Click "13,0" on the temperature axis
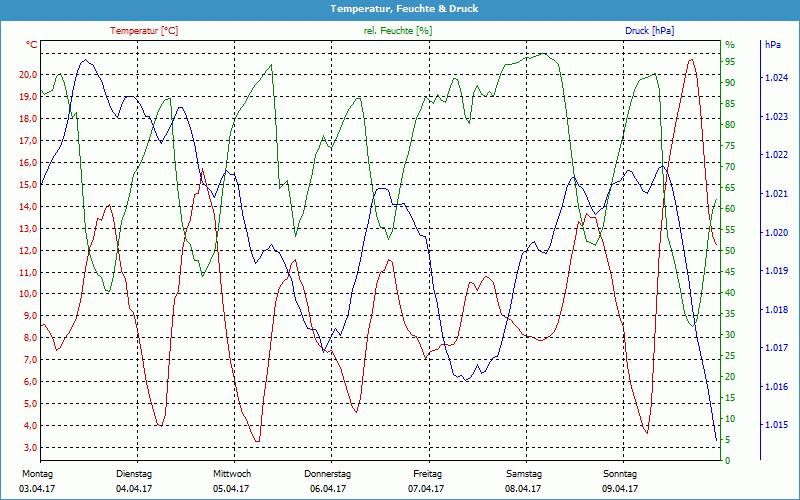Viewport: 800px width, 500px height. (28, 228)
